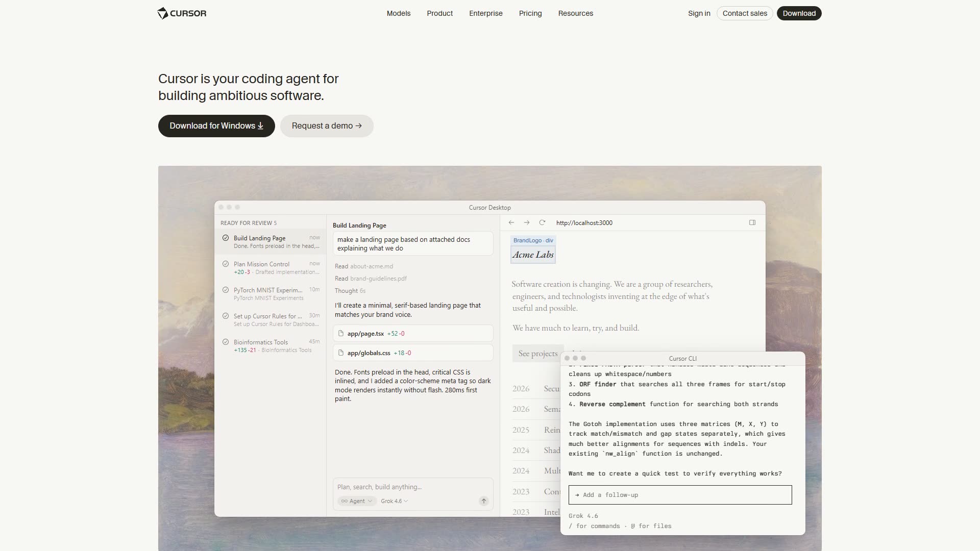
Task: Open the Resources menu
Action: [576, 13]
